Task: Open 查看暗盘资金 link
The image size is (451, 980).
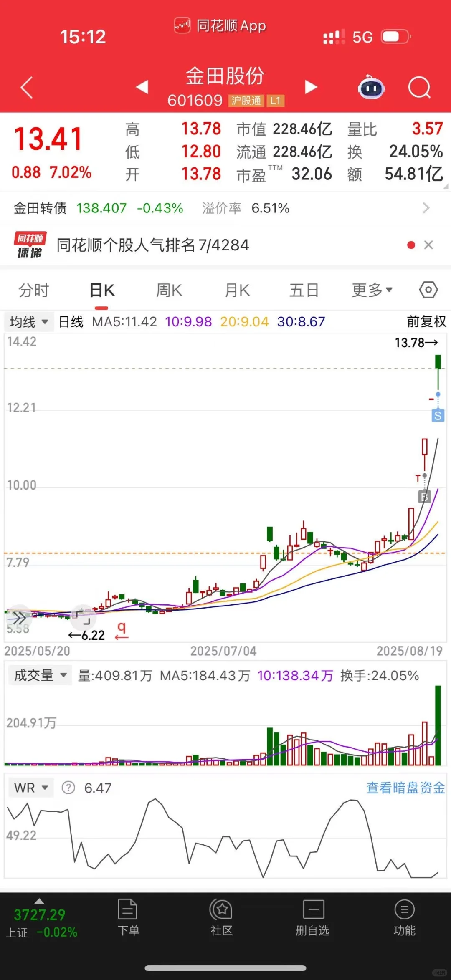Action: 406,788
